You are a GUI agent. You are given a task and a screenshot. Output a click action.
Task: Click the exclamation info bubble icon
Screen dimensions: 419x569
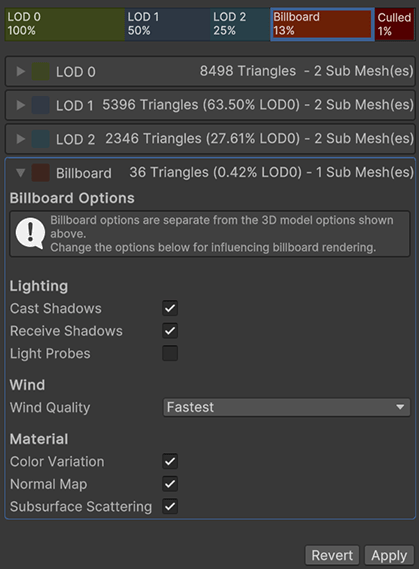click(x=30, y=233)
